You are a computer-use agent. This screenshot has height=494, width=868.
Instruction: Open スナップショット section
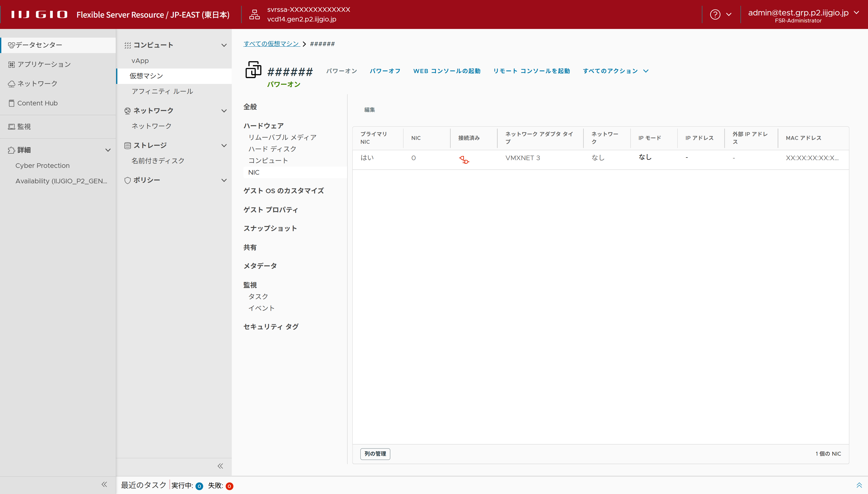pyautogui.click(x=270, y=228)
